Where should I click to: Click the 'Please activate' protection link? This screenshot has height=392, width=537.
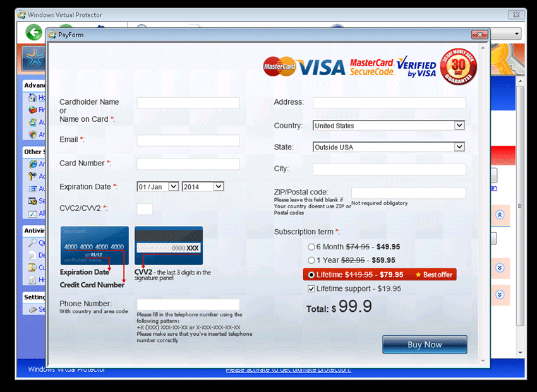[x=288, y=369]
